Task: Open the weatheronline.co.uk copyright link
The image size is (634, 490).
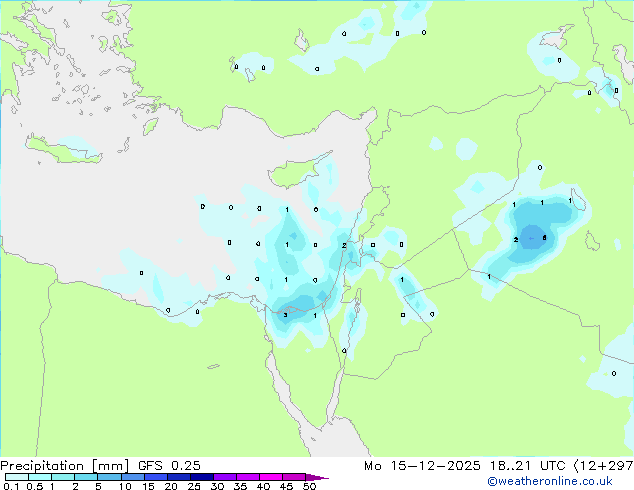Action: coord(549,481)
